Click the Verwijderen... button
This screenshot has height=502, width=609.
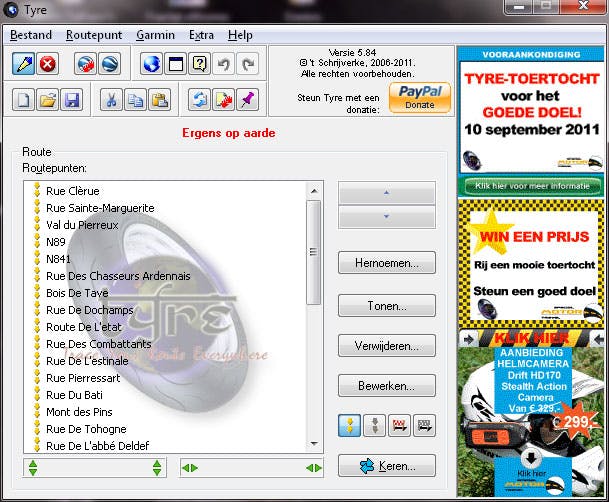click(x=387, y=346)
